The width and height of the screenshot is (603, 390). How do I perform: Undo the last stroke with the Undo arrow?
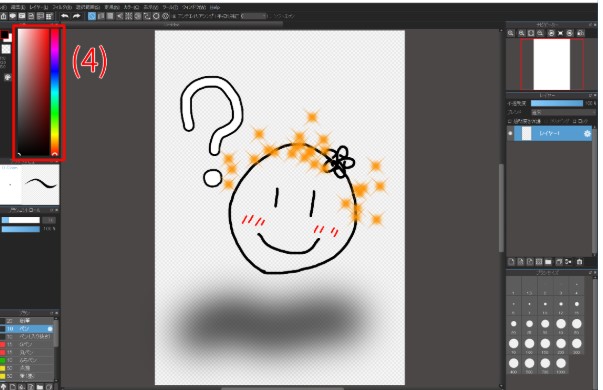pos(65,16)
